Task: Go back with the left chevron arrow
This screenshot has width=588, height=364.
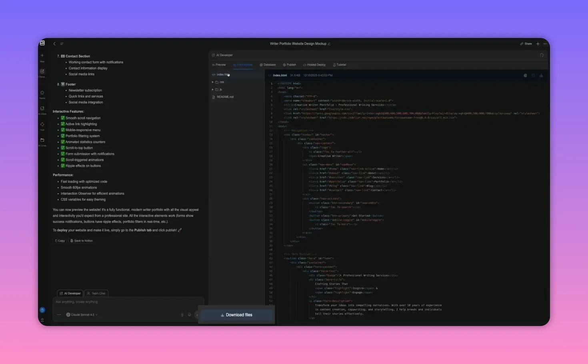Action: click(54, 44)
